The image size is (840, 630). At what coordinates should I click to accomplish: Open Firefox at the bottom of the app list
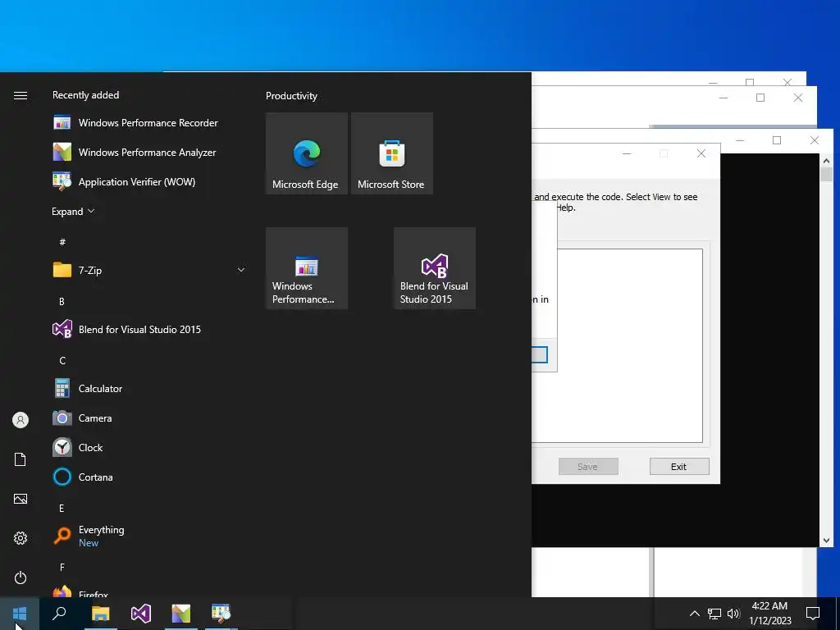[x=148, y=592]
